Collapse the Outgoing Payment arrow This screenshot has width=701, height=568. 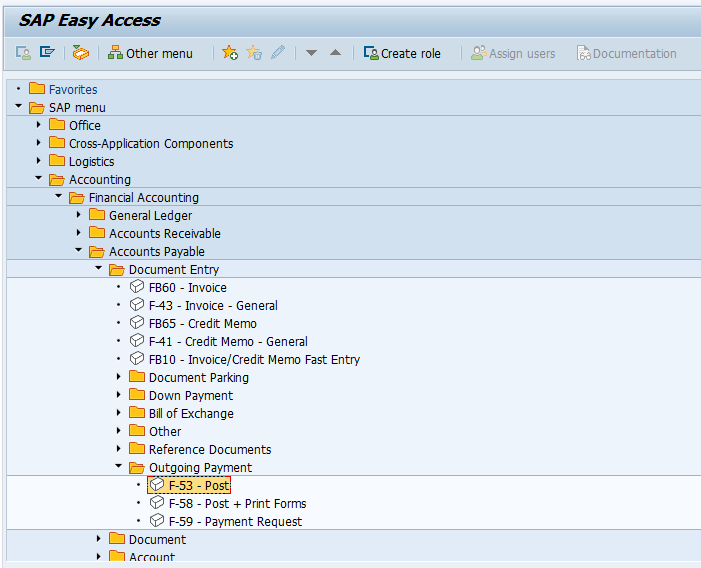click(118, 466)
